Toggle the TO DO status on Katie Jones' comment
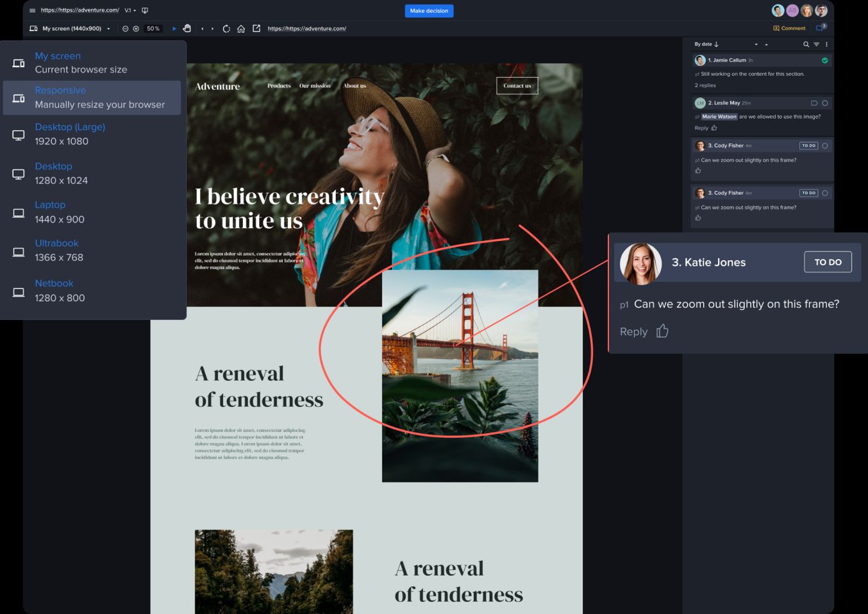 828,262
